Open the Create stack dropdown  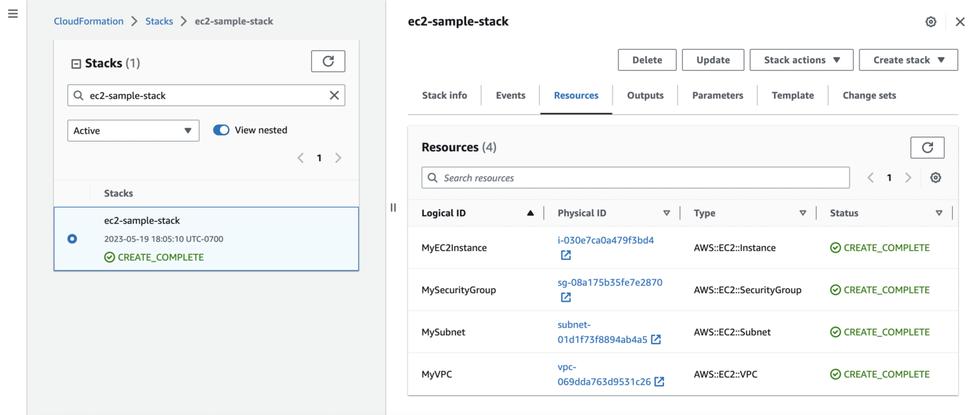[x=908, y=60]
